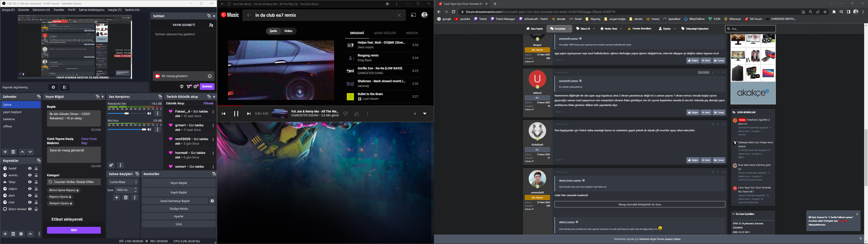The image size is (868, 244).
Task: Toggle visibility of events source
Action: click(30, 175)
